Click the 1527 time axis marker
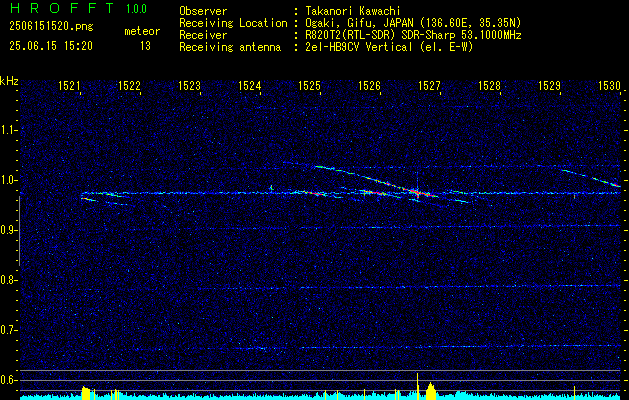Viewport: 629px width, 400px height. pos(430,85)
